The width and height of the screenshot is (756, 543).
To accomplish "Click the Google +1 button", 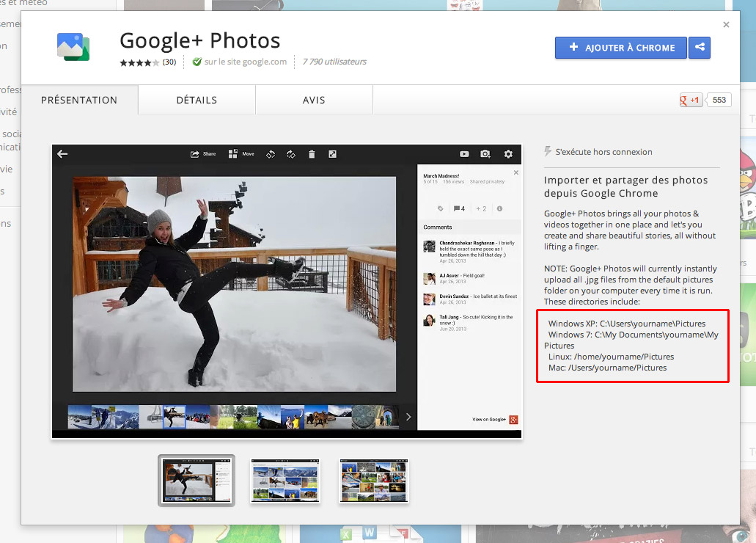I will pyautogui.click(x=691, y=100).
